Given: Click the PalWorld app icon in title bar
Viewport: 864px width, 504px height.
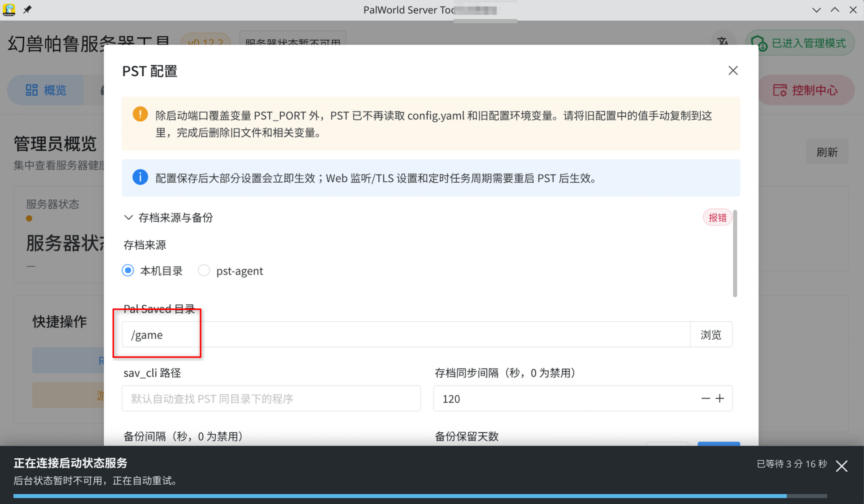Looking at the screenshot, I should pyautogui.click(x=9, y=9).
